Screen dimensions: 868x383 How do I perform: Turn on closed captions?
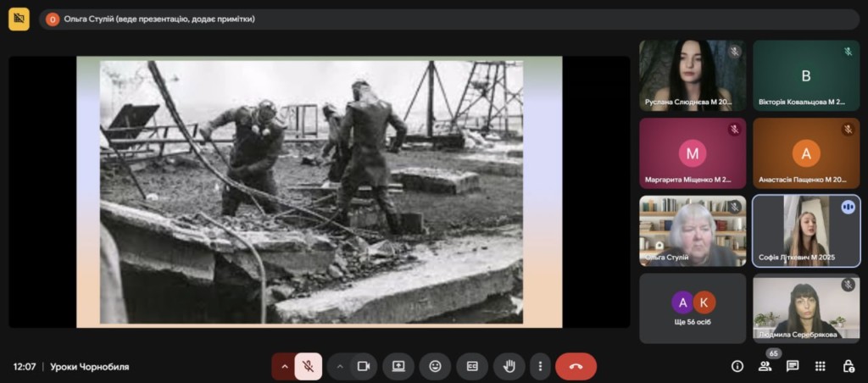pos(472,366)
